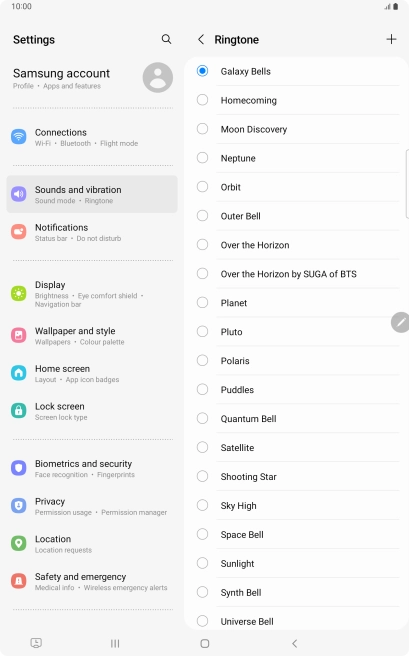Open the Lock screen padlock icon
409x656 pixels.
(x=18, y=410)
